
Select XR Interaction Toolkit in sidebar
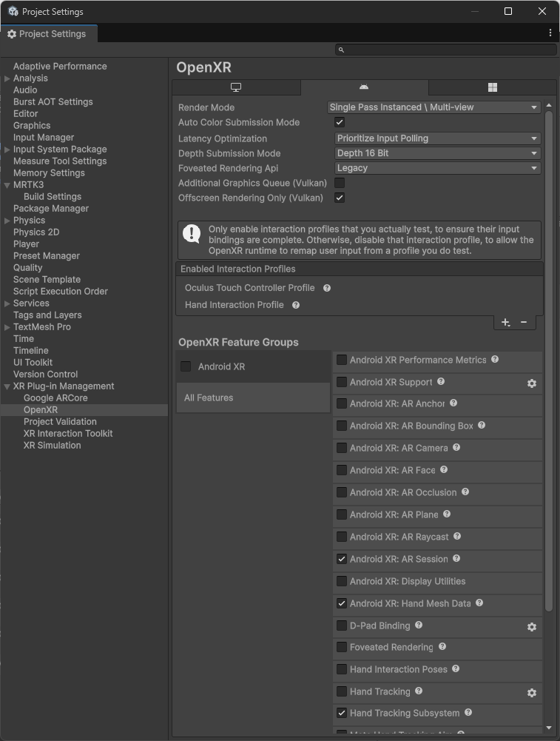point(68,433)
